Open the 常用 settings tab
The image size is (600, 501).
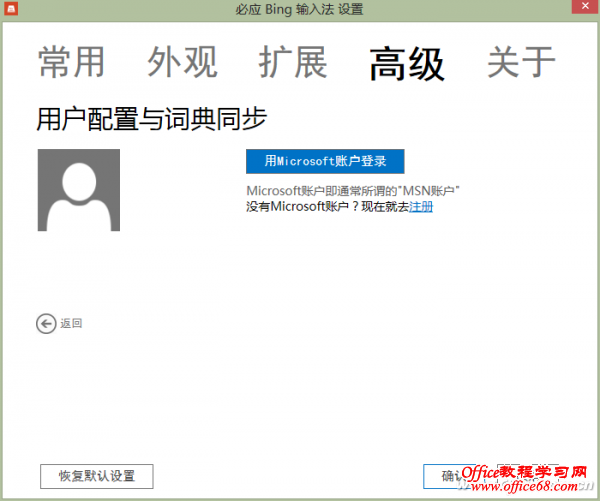click(x=72, y=62)
